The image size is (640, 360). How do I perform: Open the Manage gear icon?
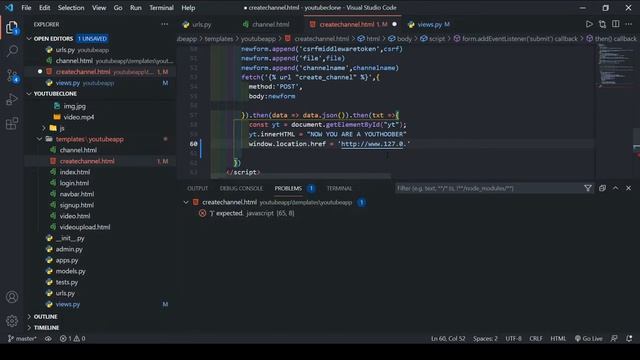point(12,321)
